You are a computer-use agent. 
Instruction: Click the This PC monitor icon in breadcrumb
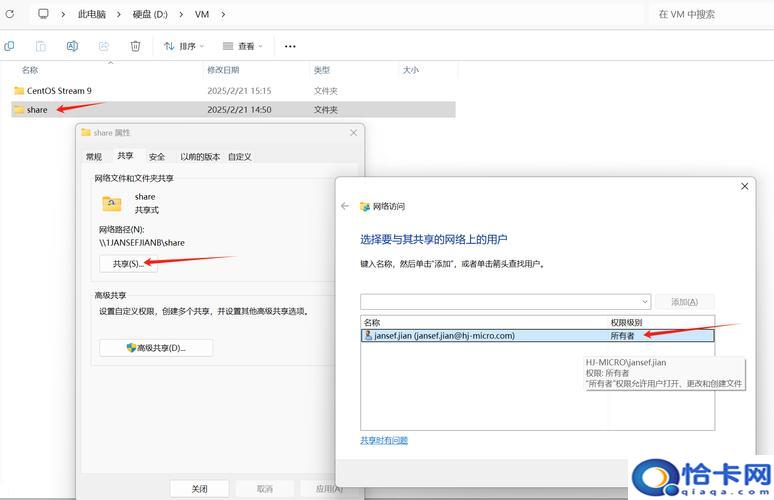click(x=43, y=14)
